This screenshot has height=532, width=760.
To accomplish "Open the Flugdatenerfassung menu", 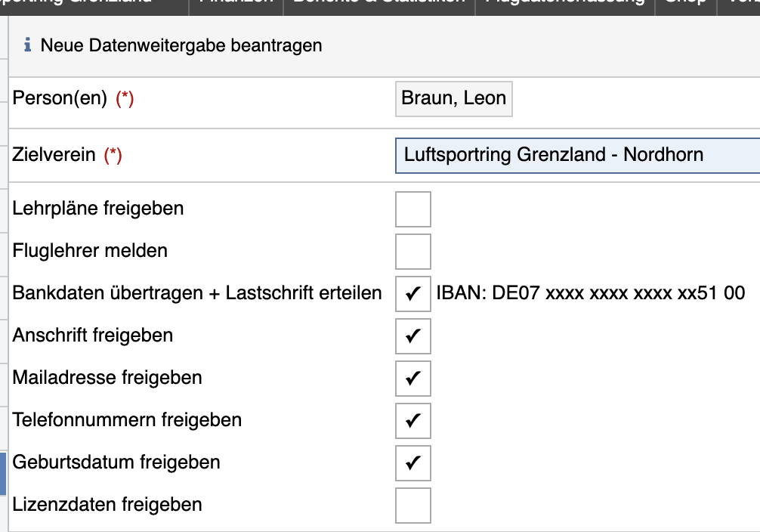I will (564, 3).
